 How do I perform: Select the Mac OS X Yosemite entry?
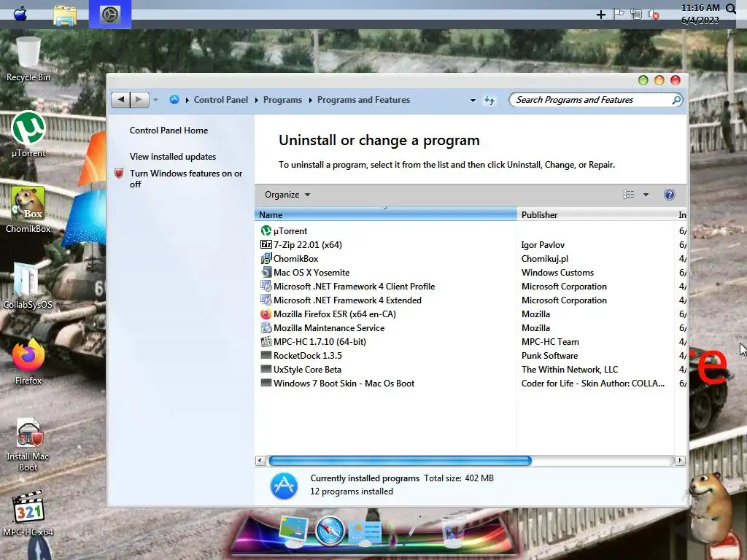[305, 273]
